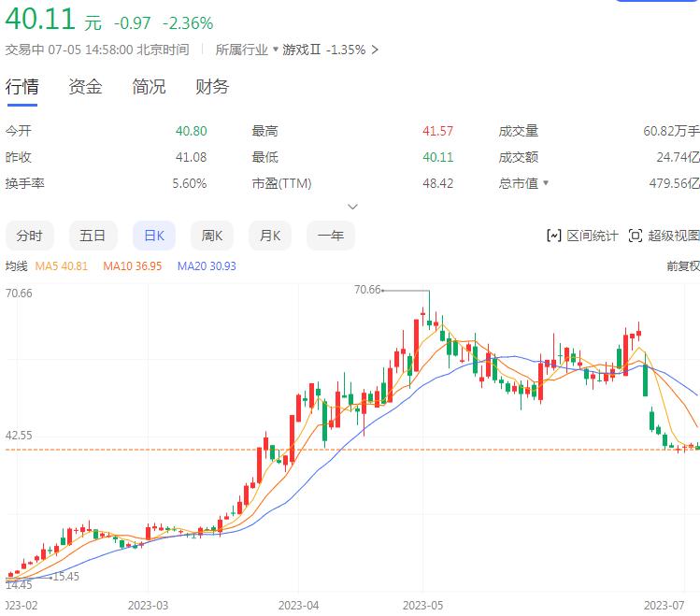Open the 游戏II industry link
The image size is (700, 616).
point(301,50)
